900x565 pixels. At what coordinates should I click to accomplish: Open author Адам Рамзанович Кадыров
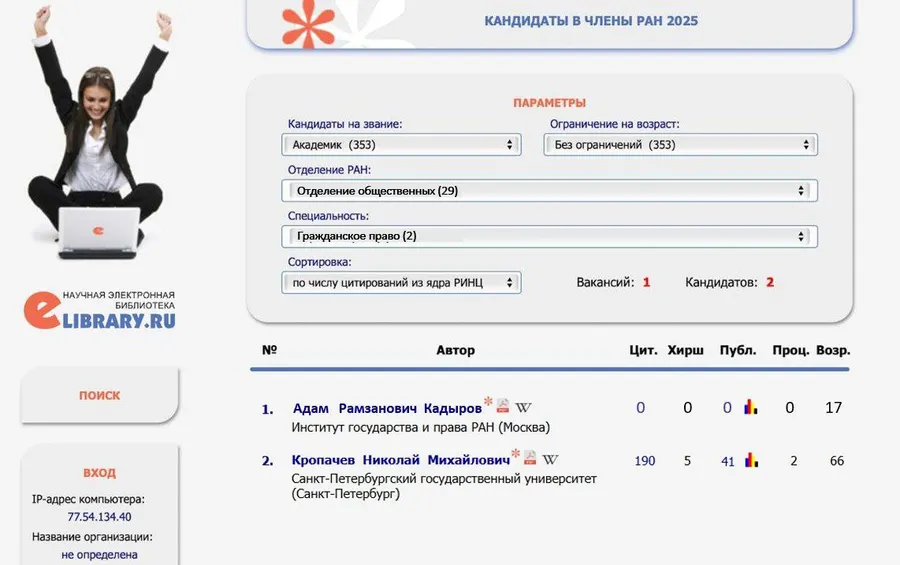387,408
